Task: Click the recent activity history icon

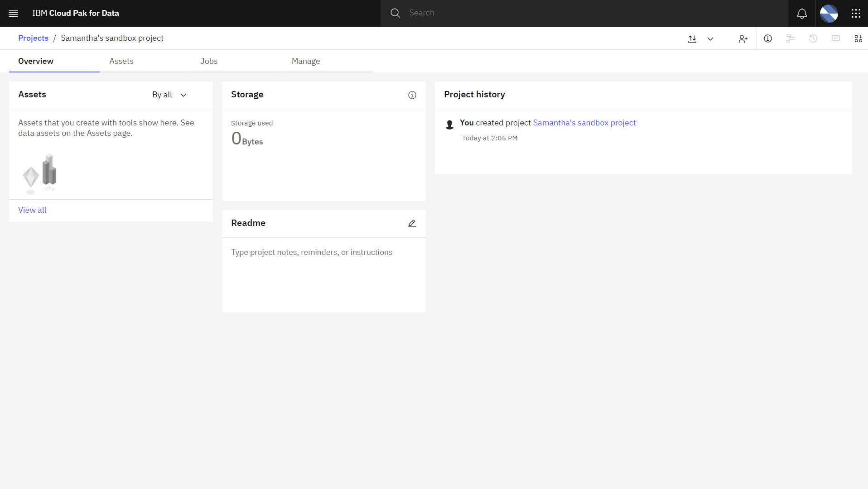Action: [813, 39]
